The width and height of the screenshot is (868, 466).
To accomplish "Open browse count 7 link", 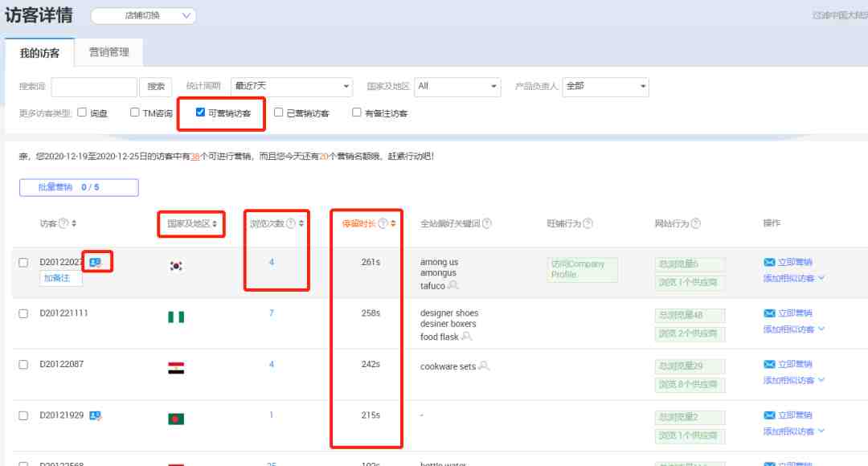I will 272,313.
